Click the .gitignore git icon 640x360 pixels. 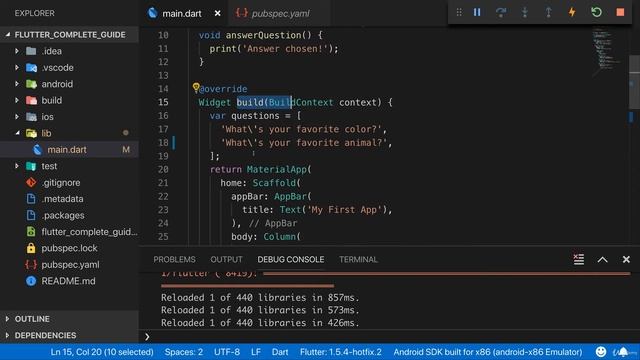coord(31,182)
